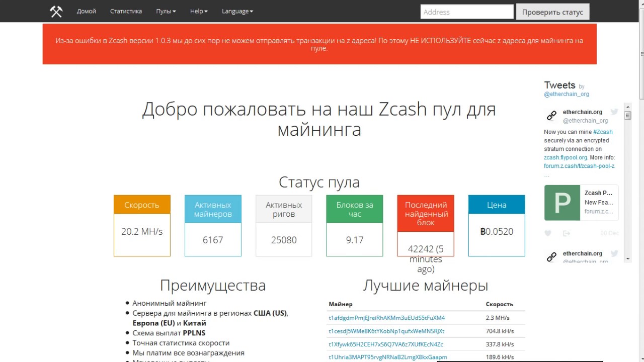Go to Домой page
644x362 pixels.
coord(87,11)
